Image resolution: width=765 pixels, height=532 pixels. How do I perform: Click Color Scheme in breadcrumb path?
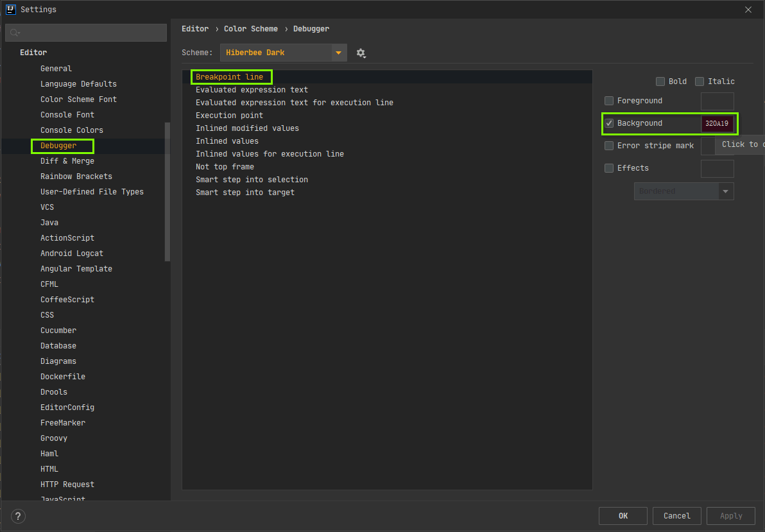(x=251, y=29)
